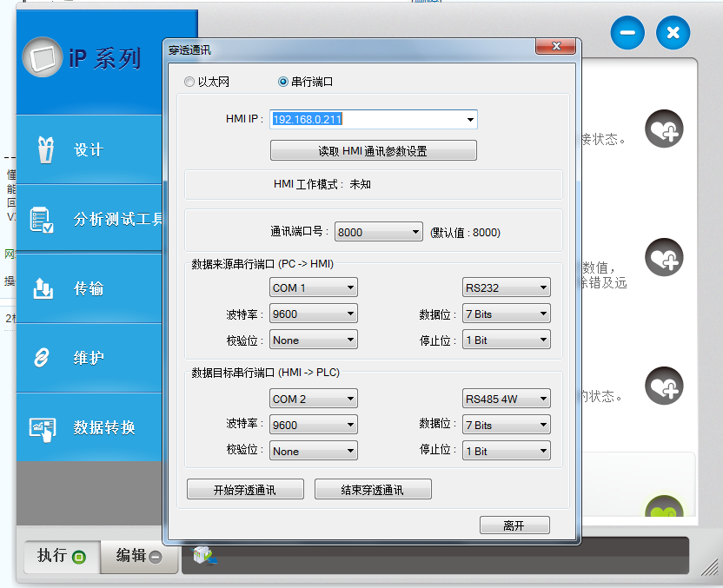Switch to the Edit (编辑) tab
The width and height of the screenshot is (723, 588).
[138, 556]
